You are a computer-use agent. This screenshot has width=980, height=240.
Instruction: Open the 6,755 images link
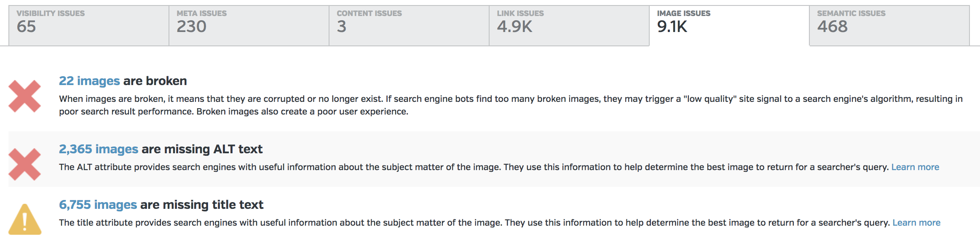98,205
